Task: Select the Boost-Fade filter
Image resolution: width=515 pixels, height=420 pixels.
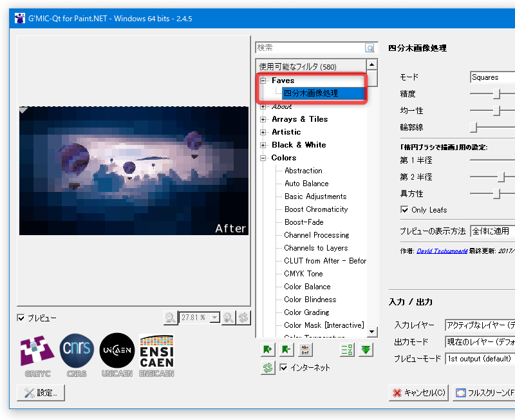Action: click(x=304, y=222)
